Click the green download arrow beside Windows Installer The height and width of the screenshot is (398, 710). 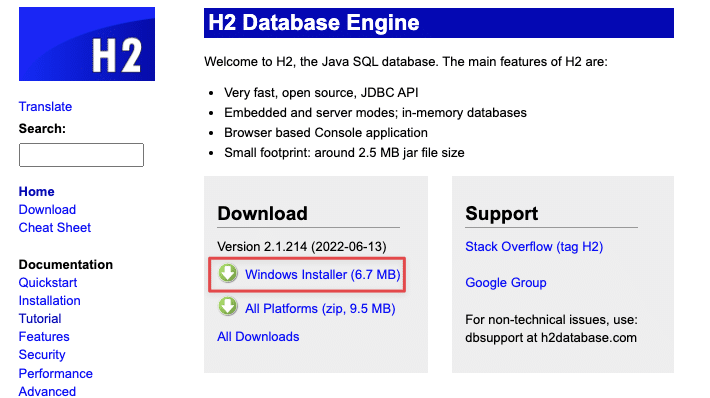tap(228, 273)
